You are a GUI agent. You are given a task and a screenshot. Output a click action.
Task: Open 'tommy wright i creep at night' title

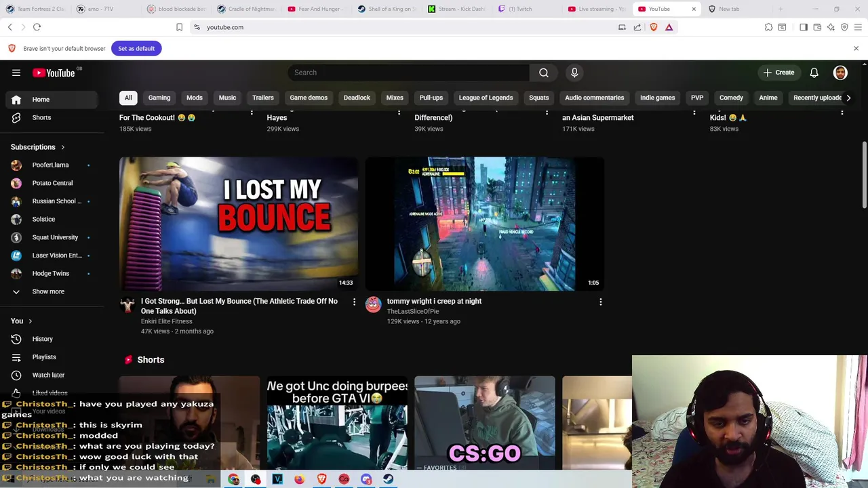434,301
